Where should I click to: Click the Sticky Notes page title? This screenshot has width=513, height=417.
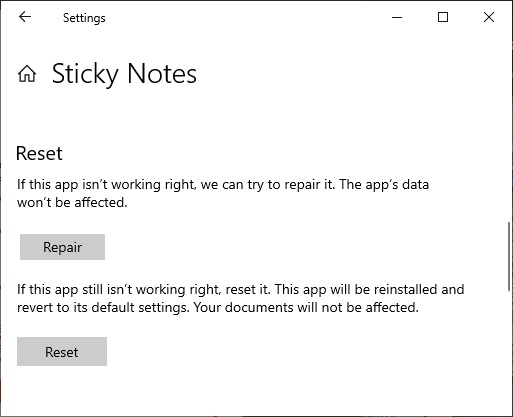coord(124,74)
